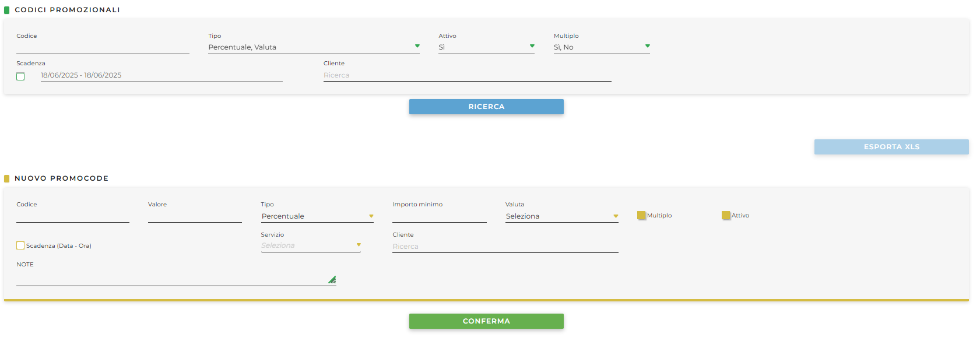Click the Scadenza date range field
Image resolution: width=980 pixels, height=355 pixels.
point(161,75)
